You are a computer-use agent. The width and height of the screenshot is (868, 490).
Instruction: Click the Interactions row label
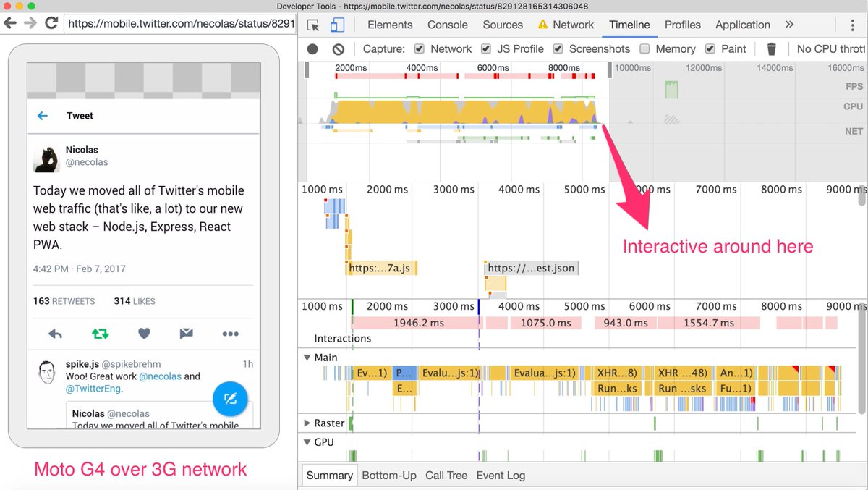tap(343, 339)
